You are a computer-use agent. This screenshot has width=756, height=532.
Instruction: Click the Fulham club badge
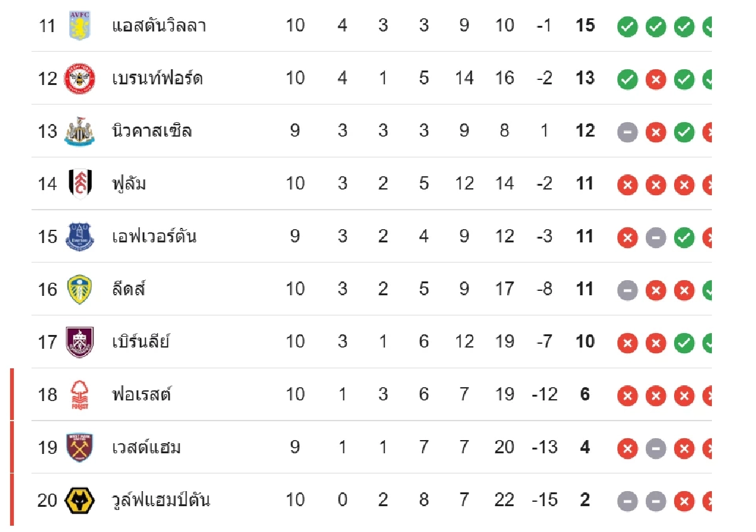pyautogui.click(x=79, y=184)
